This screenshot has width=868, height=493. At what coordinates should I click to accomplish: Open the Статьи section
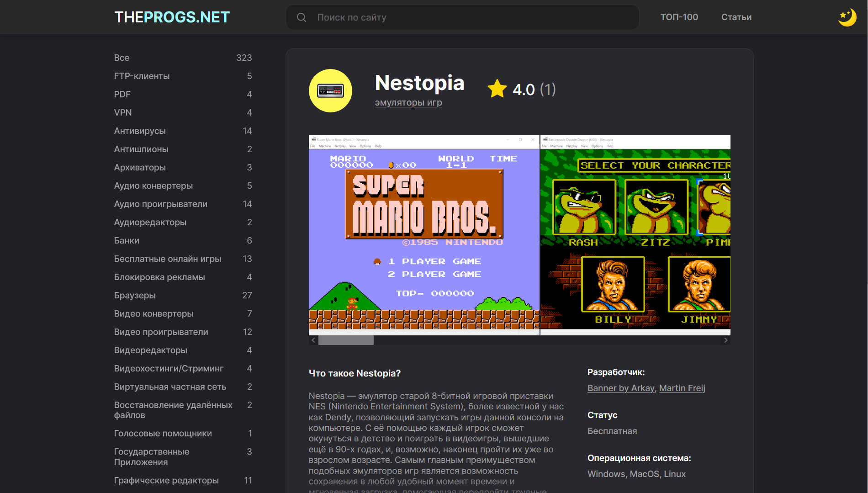point(736,17)
